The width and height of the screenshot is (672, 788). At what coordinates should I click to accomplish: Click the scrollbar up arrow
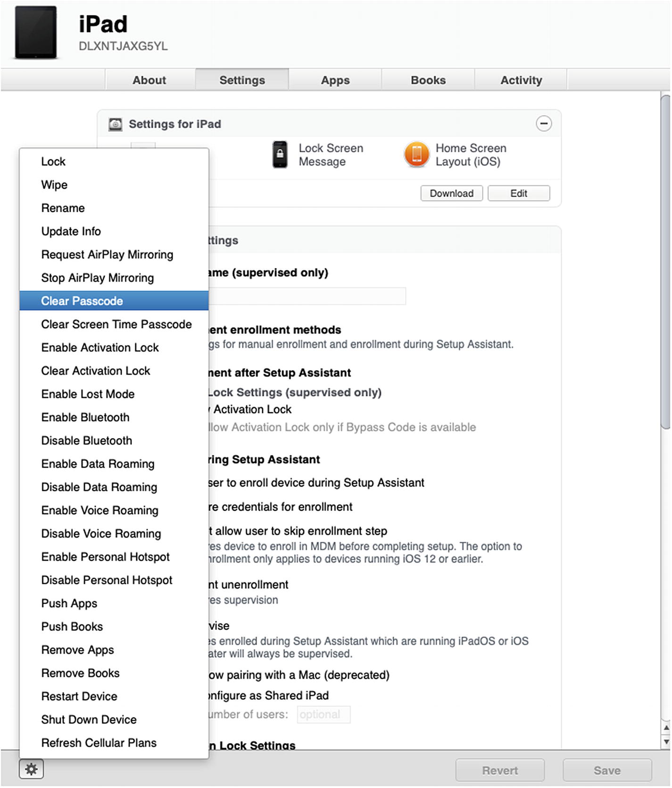click(666, 728)
